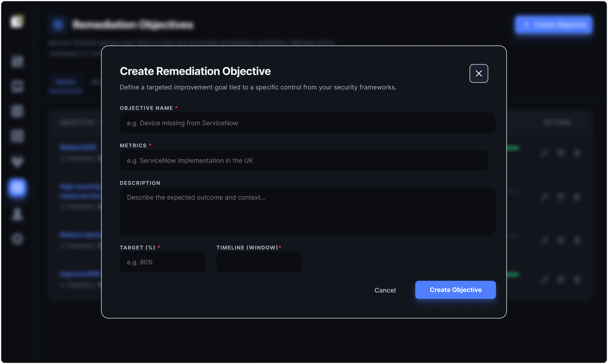This screenshot has height=364, width=608.
Task: Close the Create Remediation Objective dialog
Action: (478, 73)
